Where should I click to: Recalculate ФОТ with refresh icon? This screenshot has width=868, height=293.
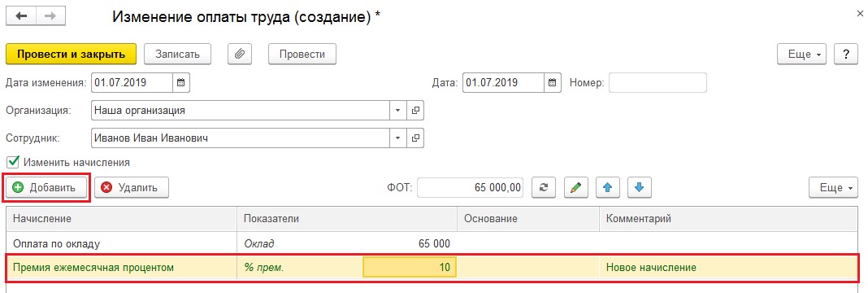[x=544, y=187]
